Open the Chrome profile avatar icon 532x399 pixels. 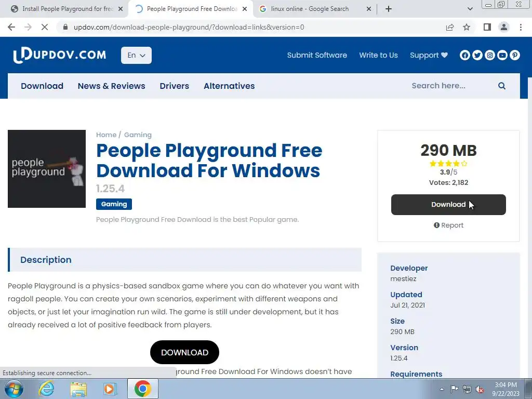tap(504, 27)
